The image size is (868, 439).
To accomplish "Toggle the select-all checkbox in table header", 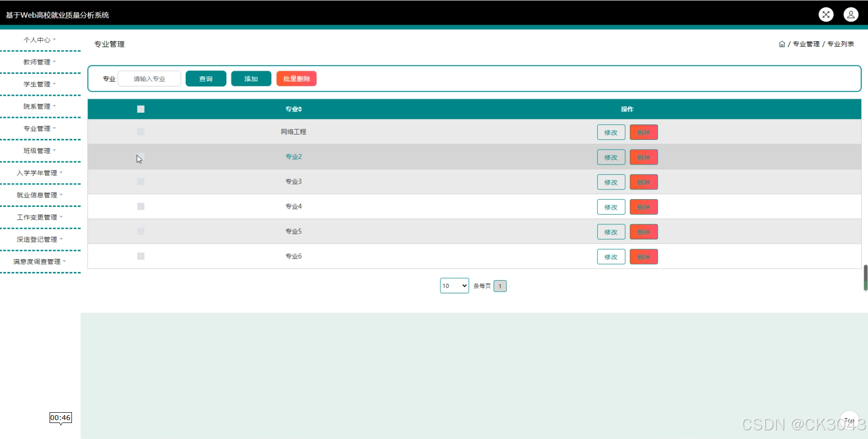I will (141, 109).
